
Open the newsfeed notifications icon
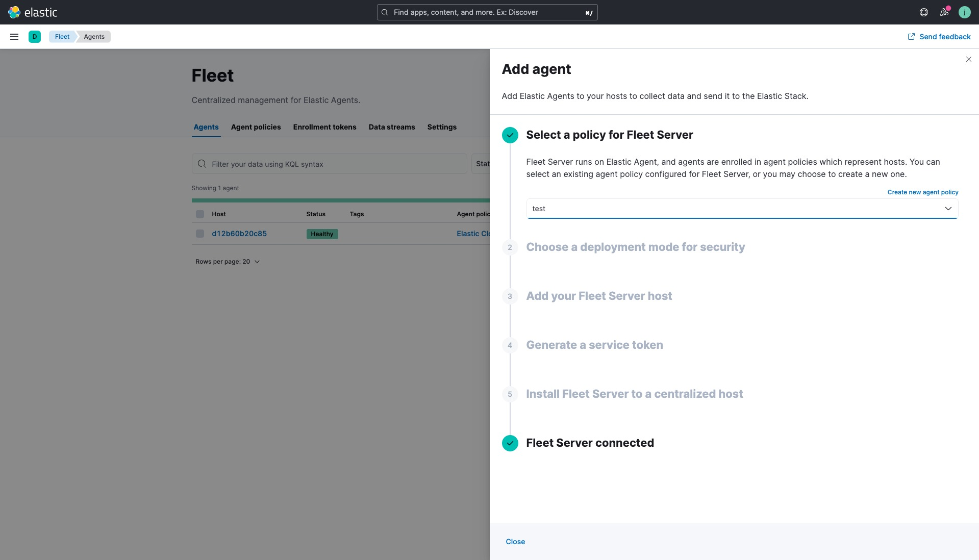pos(944,12)
